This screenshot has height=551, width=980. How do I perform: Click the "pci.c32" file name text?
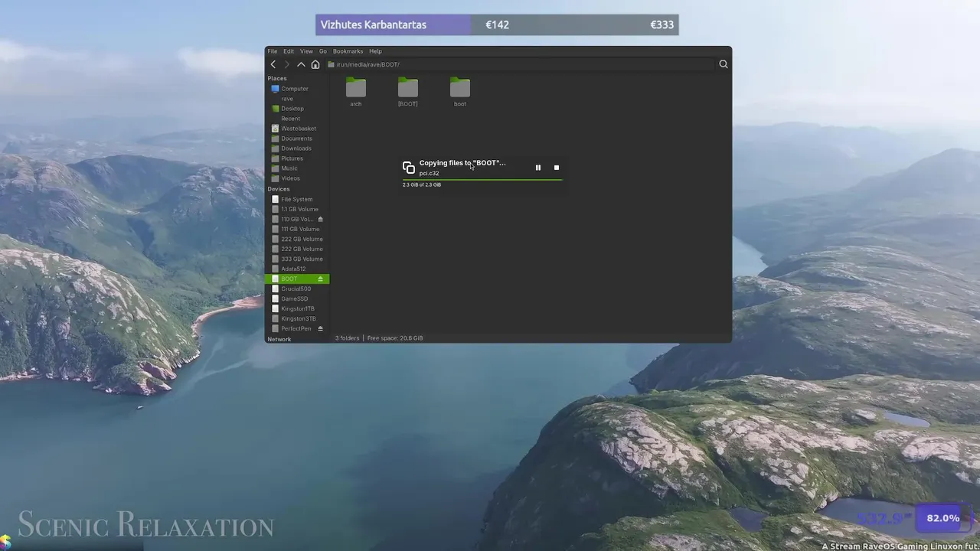429,174
